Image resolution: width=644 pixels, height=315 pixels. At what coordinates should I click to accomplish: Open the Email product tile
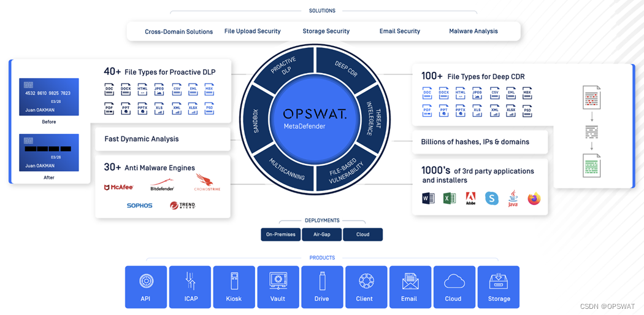click(410, 287)
